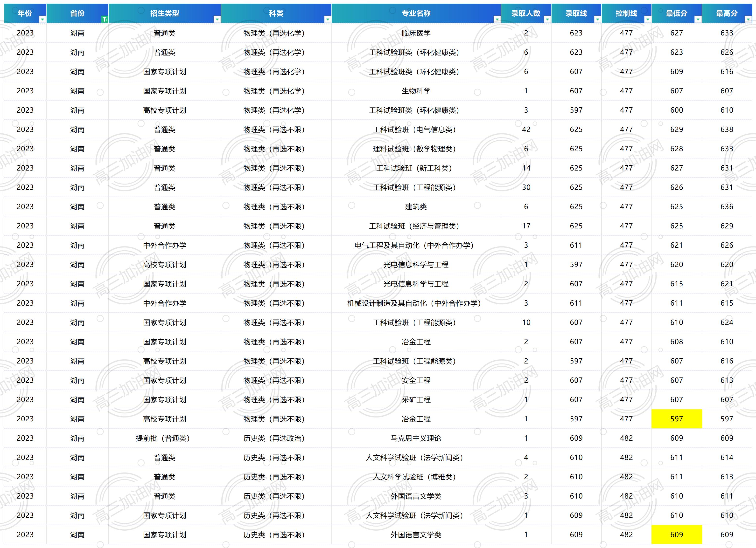This screenshot has height=548, width=756.
Task: Select the 工科试验班（新工科类） cell
Action: click(x=416, y=168)
